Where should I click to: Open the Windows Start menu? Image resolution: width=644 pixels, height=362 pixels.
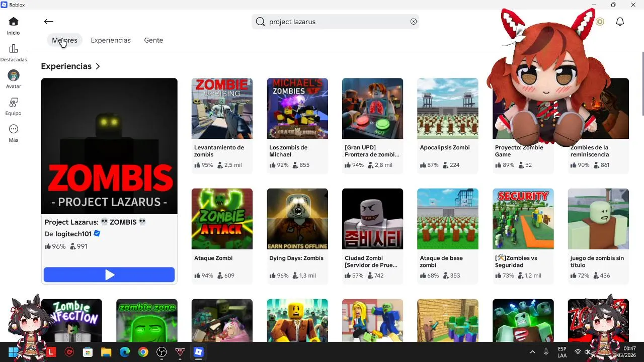14,352
